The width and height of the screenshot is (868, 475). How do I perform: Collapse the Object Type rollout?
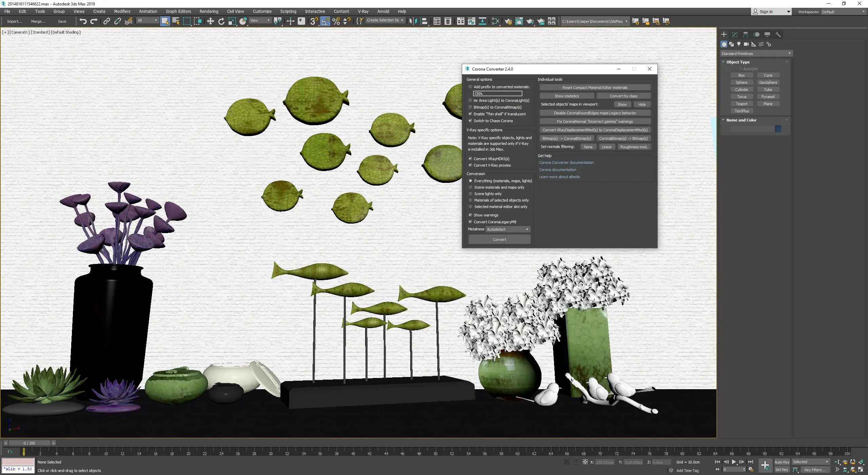coord(738,62)
